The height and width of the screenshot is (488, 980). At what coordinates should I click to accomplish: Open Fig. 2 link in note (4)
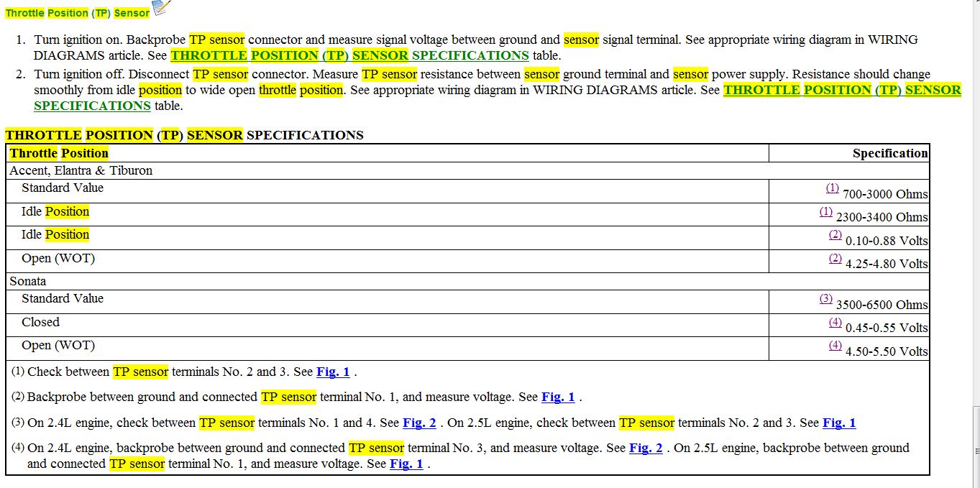click(x=646, y=448)
